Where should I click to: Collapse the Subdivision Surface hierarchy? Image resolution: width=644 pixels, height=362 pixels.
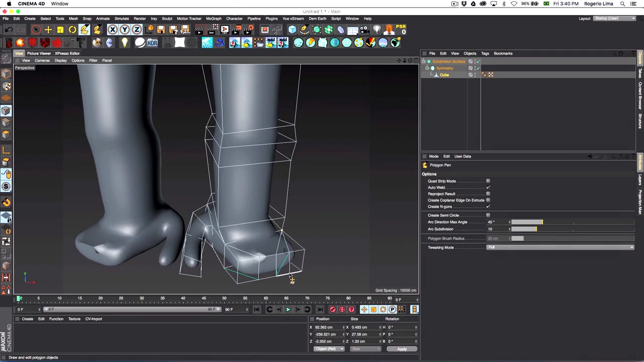pyautogui.click(x=424, y=61)
